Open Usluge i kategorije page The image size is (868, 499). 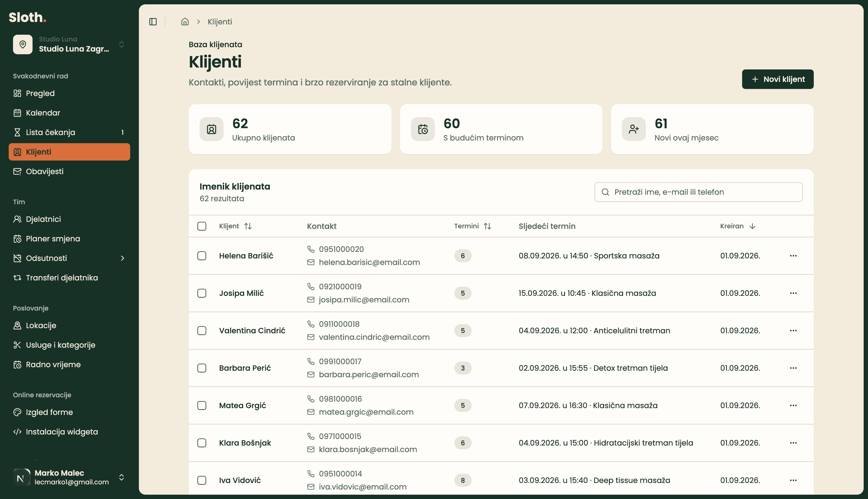point(69,345)
